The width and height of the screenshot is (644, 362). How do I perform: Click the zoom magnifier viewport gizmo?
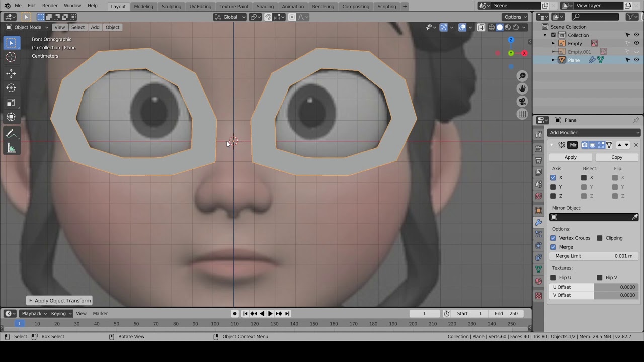click(x=522, y=76)
